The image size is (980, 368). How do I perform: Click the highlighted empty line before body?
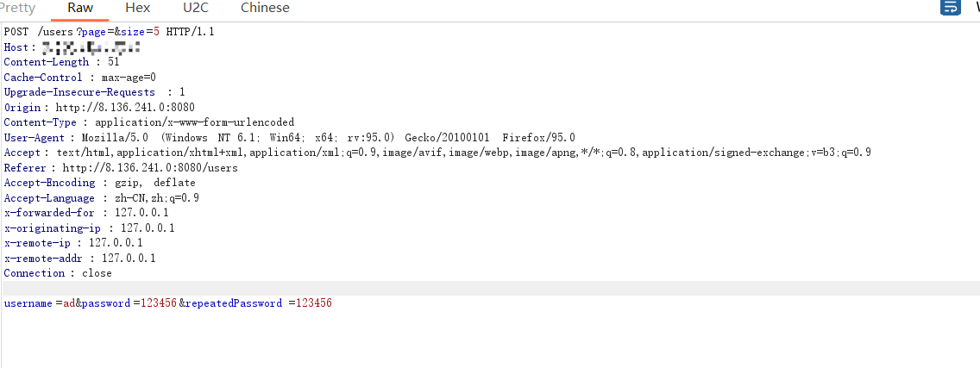coord(490,288)
